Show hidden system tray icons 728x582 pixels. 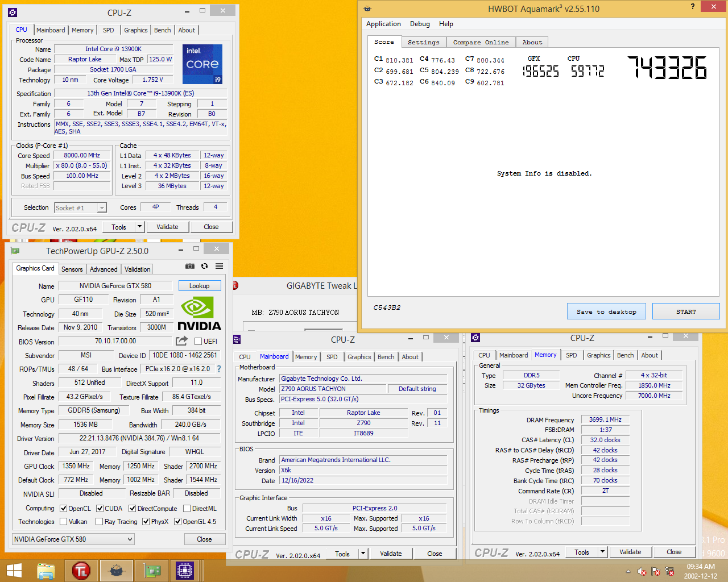(628, 571)
